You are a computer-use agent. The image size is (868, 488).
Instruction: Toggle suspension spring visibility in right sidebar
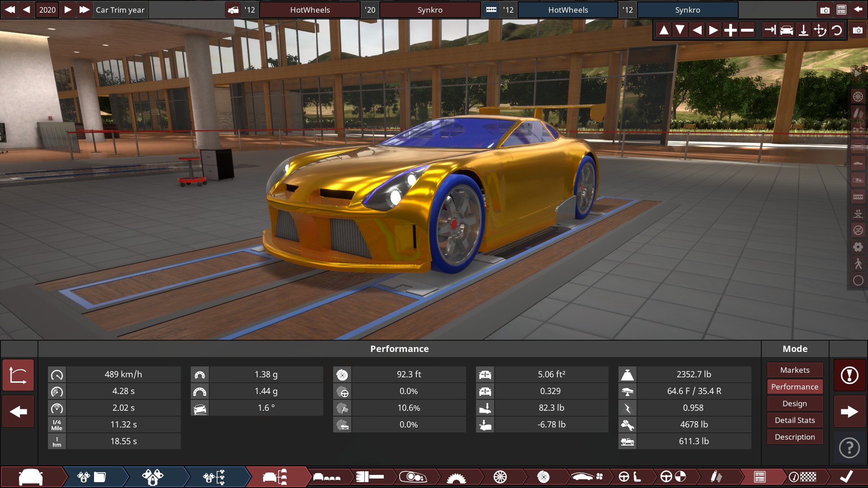point(858,113)
